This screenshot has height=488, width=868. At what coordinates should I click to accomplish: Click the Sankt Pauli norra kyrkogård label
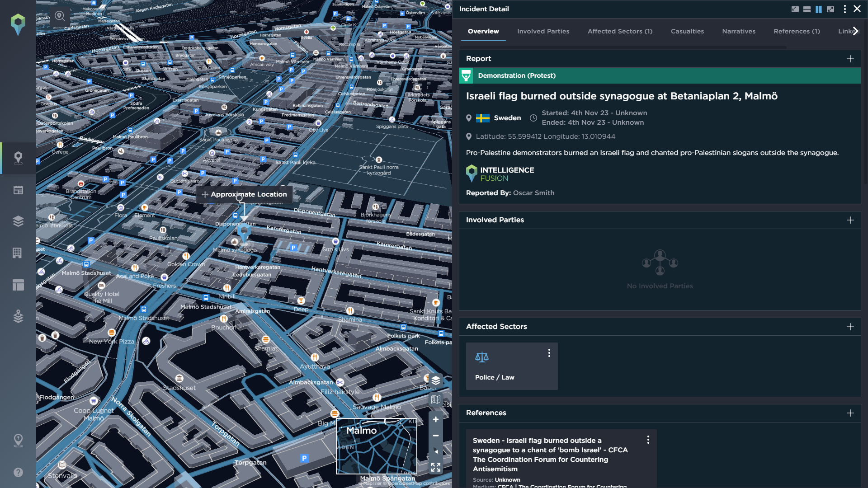coord(379,170)
